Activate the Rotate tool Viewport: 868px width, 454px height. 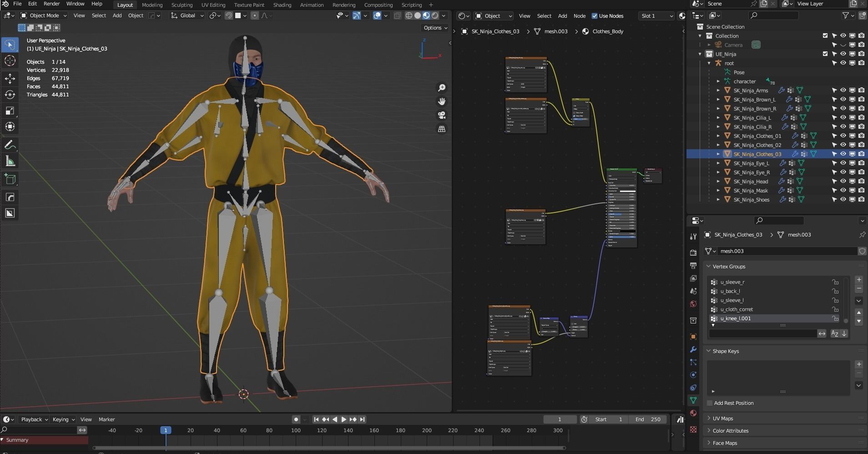(10, 95)
